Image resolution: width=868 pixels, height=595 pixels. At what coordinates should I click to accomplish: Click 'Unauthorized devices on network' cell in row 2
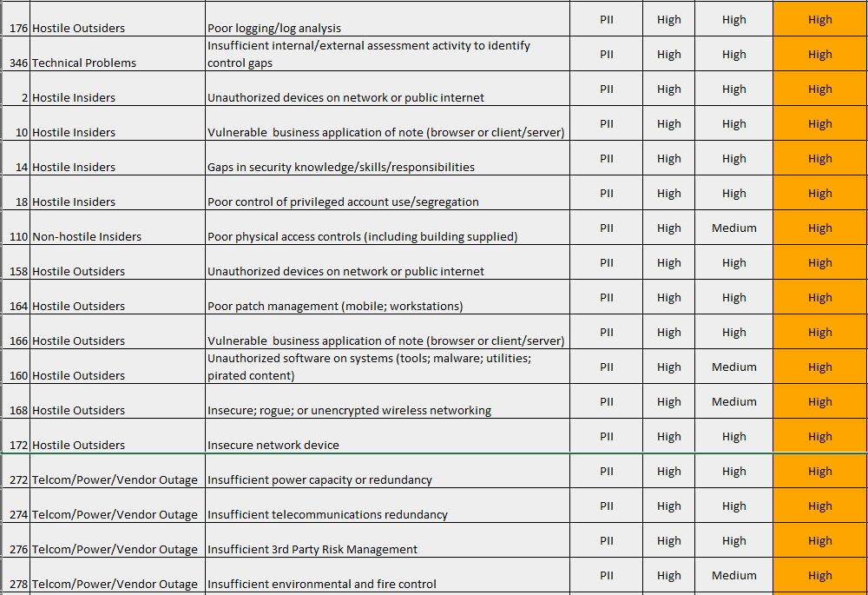(x=387, y=89)
